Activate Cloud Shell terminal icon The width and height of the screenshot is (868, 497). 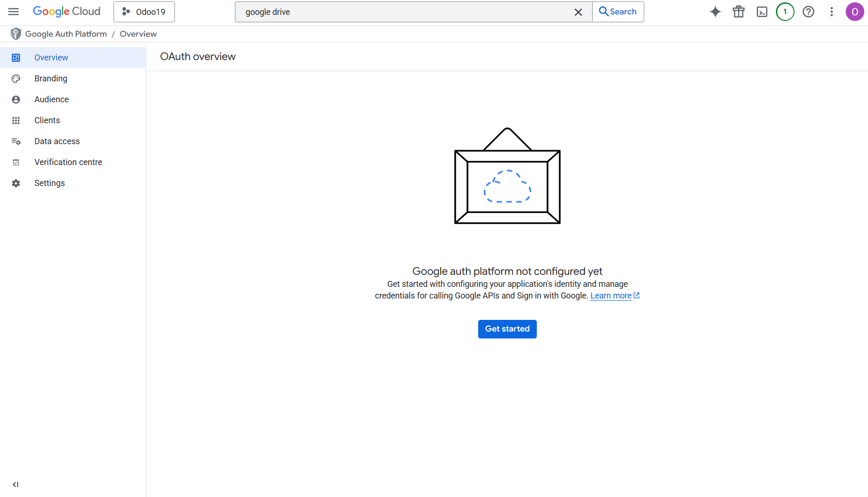coord(761,12)
